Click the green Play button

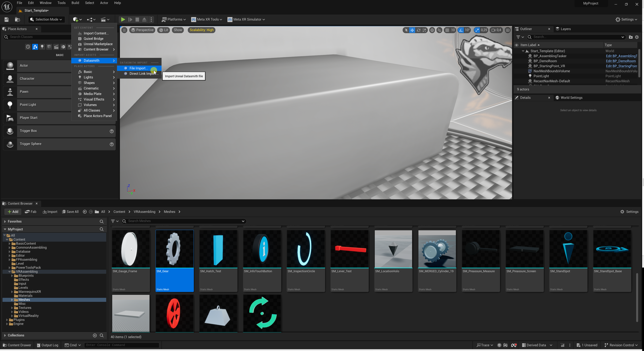tap(123, 19)
